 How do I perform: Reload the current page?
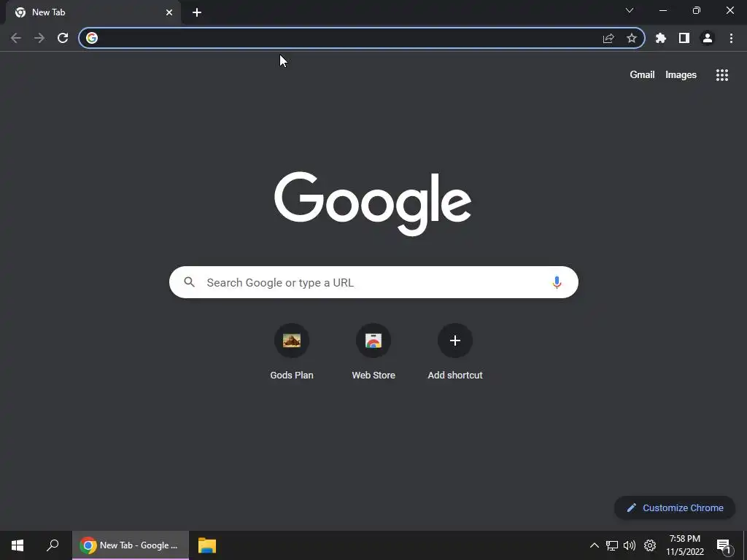63,38
